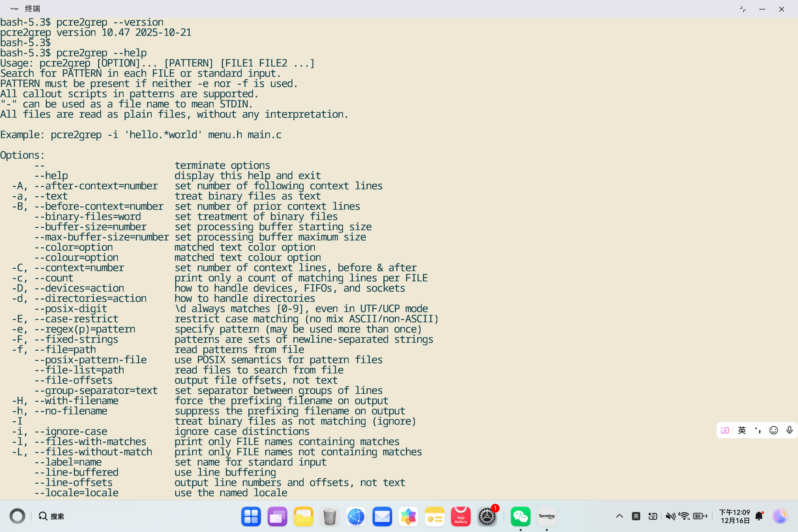798x532 pixels.
Task: Open the Mail app in the dock
Action: [x=382, y=516]
